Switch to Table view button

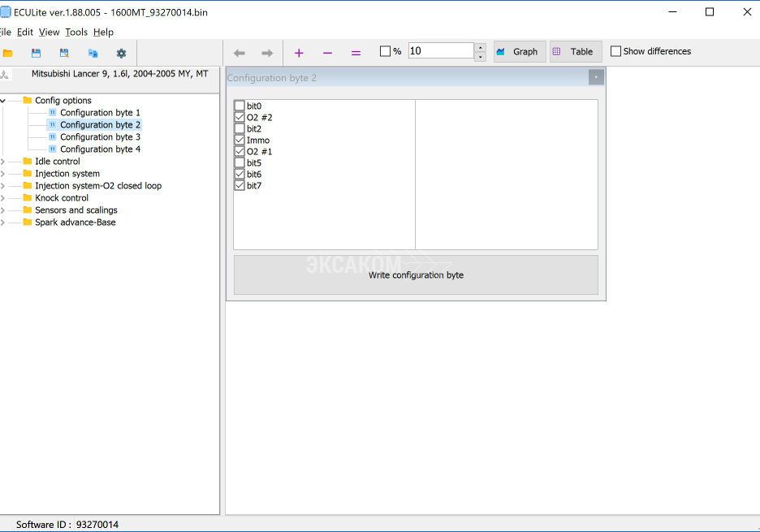(x=576, y=51)
